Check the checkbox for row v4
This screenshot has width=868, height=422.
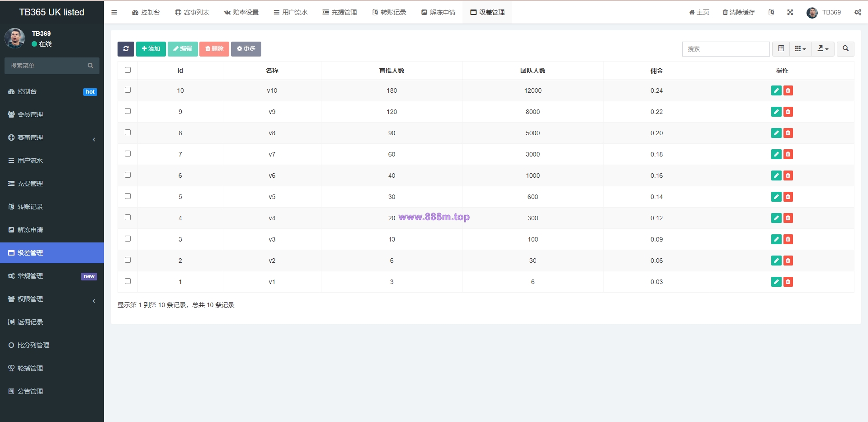(127, 218)
